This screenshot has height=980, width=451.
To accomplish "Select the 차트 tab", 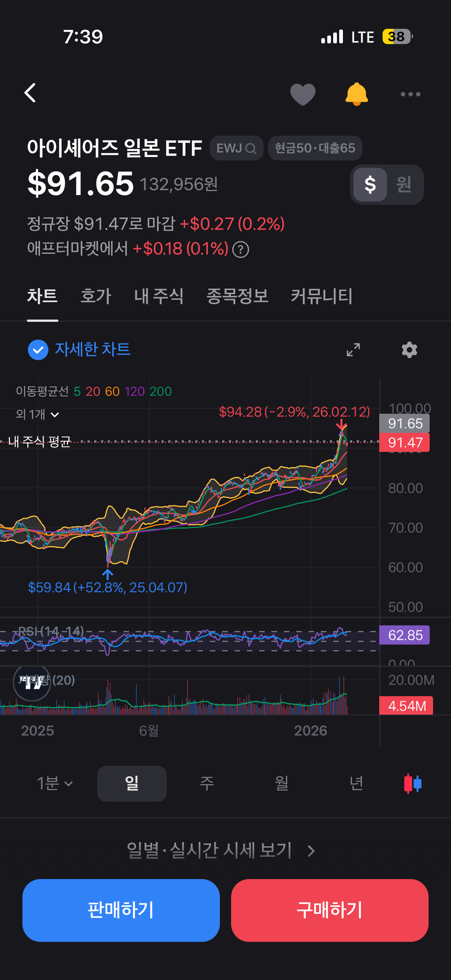I will coord(42,296).
